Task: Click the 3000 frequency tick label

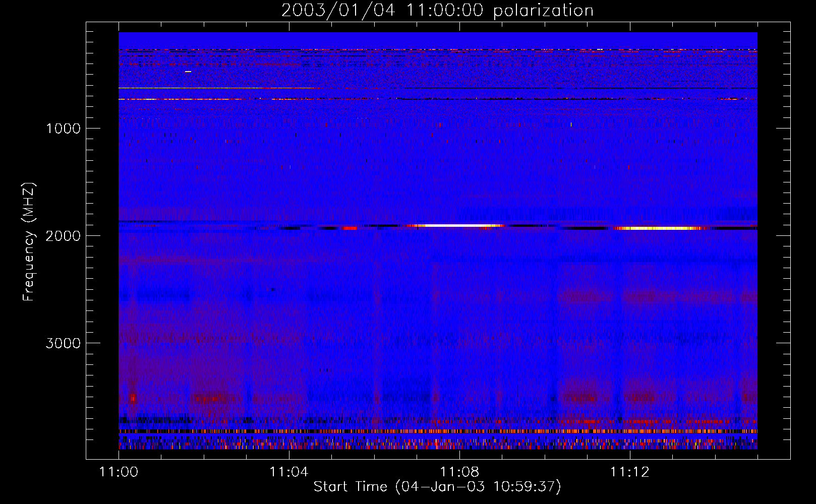Action: click(64, 343)
